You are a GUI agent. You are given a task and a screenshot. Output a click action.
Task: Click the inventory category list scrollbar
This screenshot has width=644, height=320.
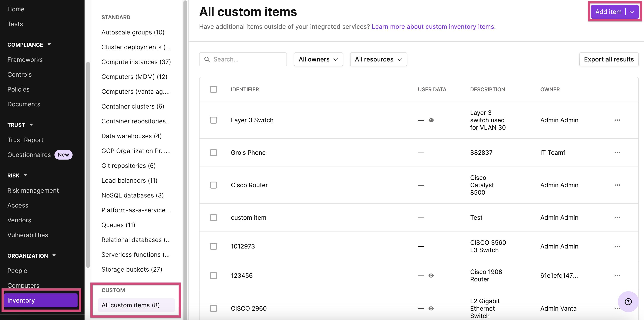(x=185, y=160)
